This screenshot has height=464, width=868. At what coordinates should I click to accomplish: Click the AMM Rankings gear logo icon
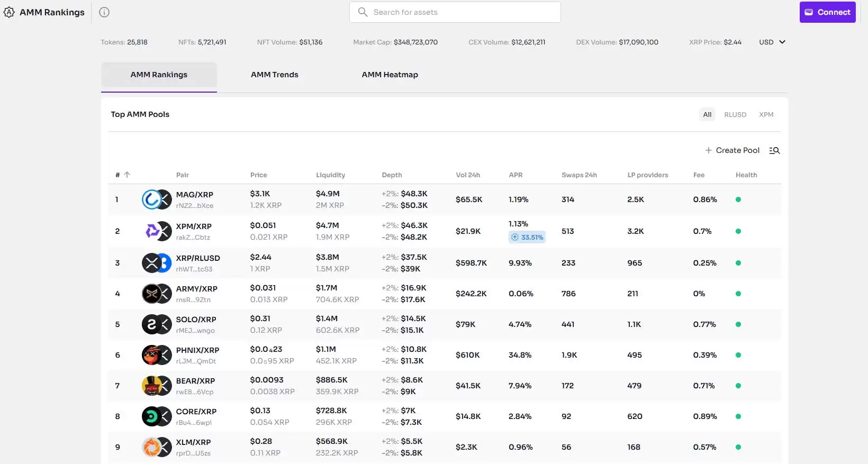pos(9,12)
